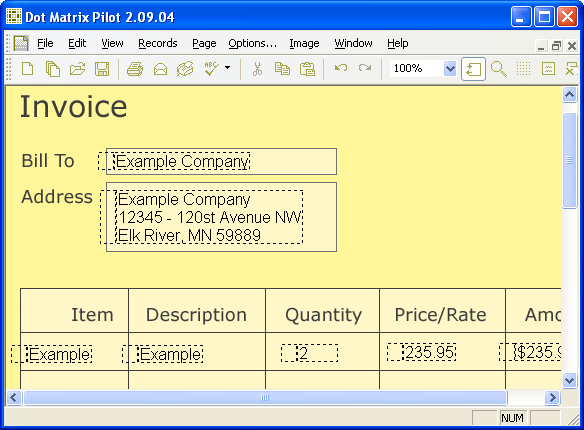Click the Quantity field containing 2
The image size is (584, 430).
(310, 353)
